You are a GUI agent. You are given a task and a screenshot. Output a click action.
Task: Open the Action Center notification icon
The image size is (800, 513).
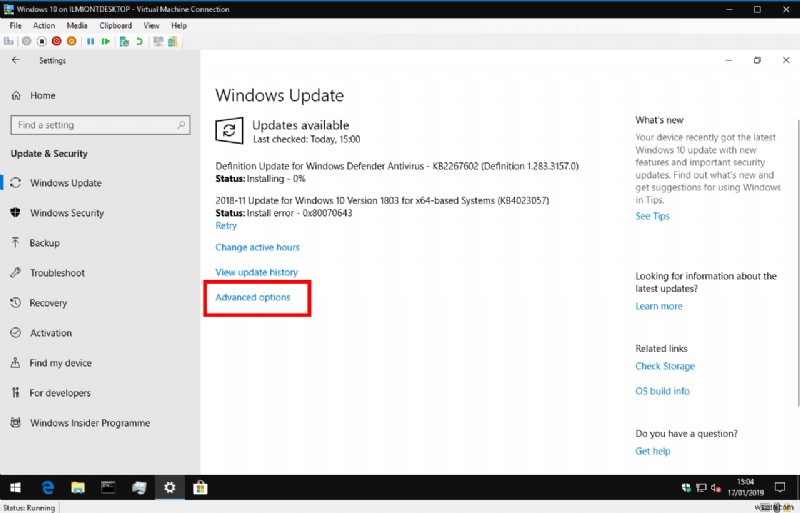pos(780,487)
